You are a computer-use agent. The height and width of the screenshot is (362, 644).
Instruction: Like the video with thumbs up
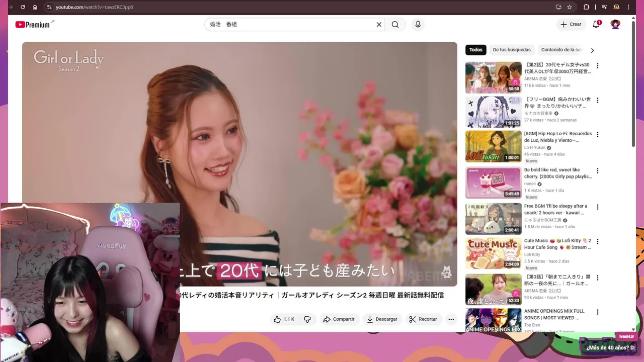[284, 319]
